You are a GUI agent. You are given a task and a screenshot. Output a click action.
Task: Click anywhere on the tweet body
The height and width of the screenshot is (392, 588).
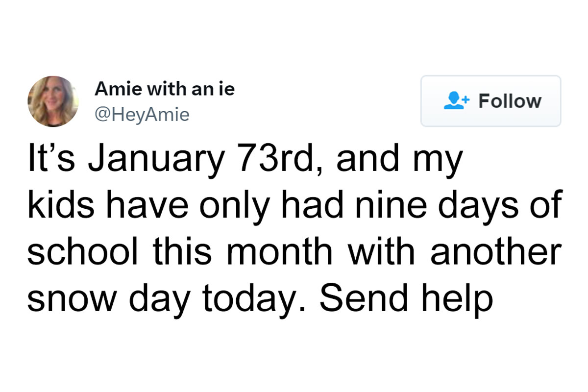(245, 228)
